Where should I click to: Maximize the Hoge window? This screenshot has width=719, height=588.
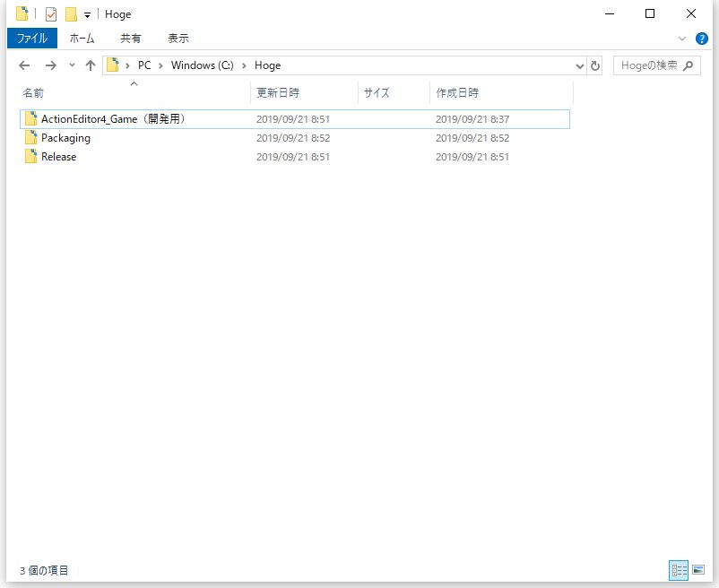click(650, 13)
